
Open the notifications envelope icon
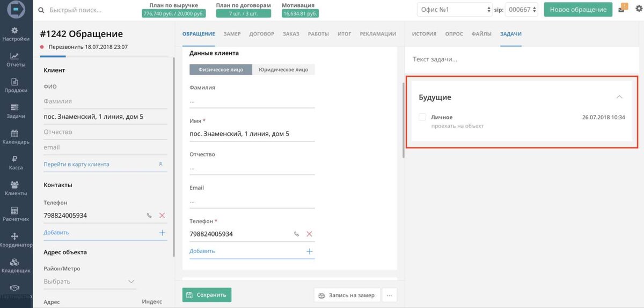point(621,10)
